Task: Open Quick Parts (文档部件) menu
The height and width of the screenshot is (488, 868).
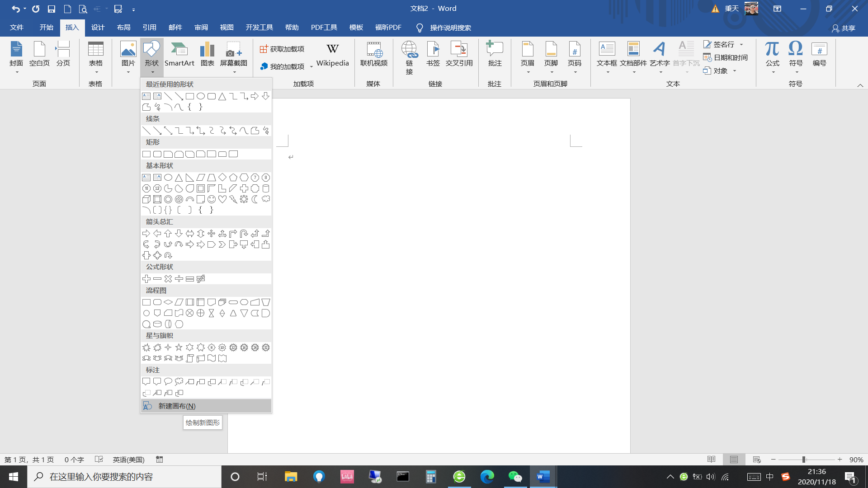Action: click(633, 56)
